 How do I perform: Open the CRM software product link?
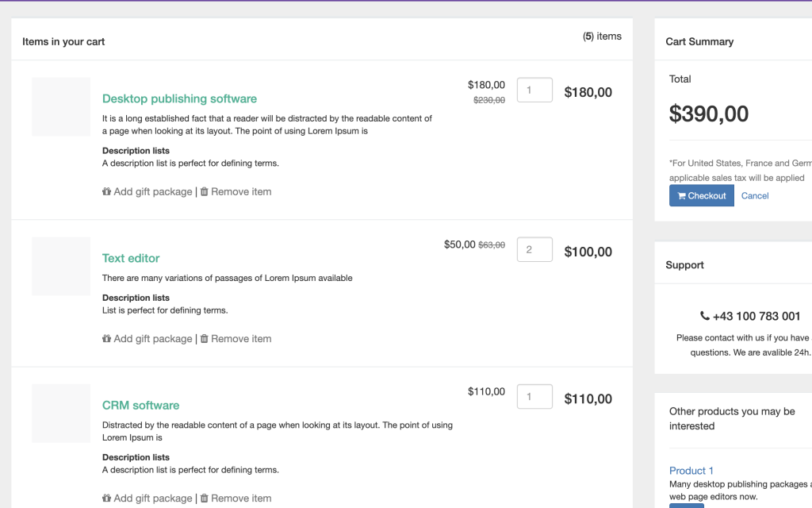(140, 405)
